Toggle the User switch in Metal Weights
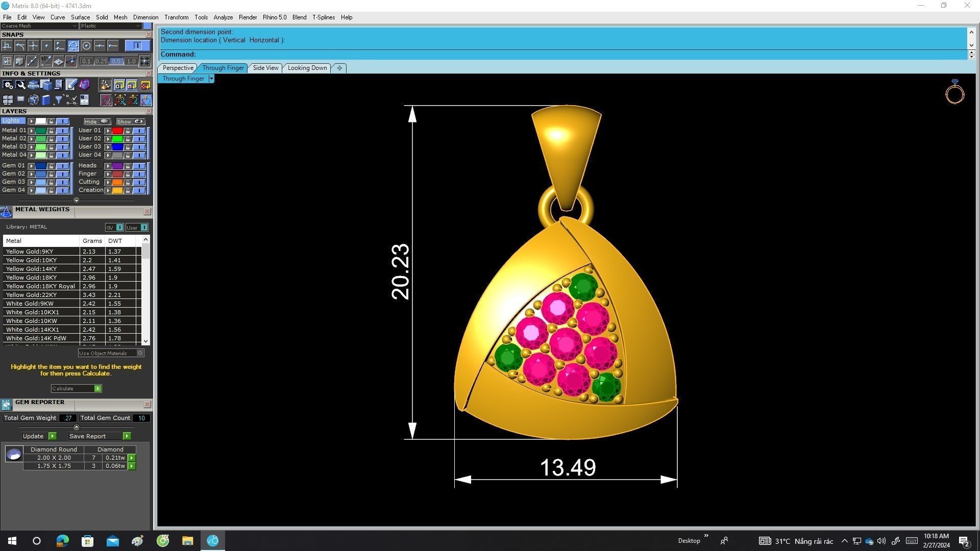 [144, 228]
